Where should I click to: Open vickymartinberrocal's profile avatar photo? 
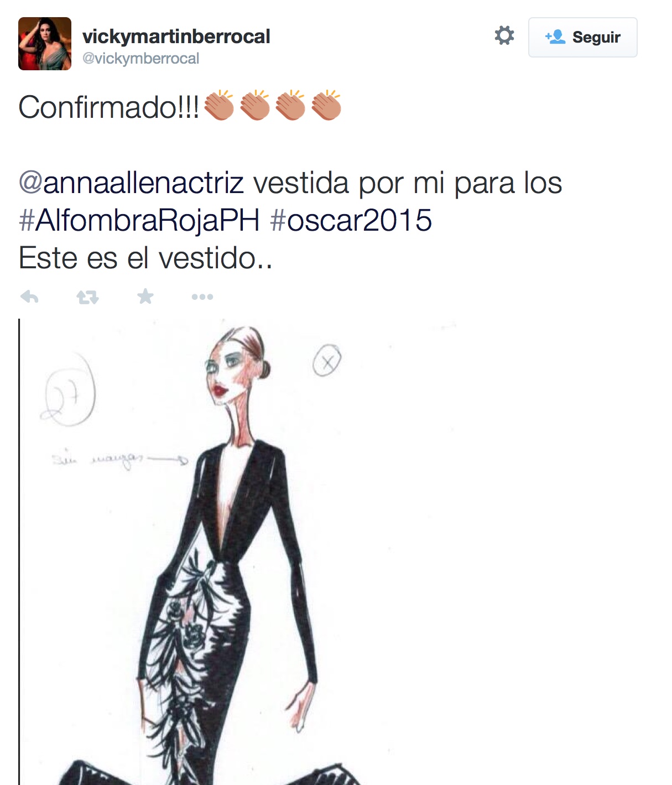pos(45,44)
